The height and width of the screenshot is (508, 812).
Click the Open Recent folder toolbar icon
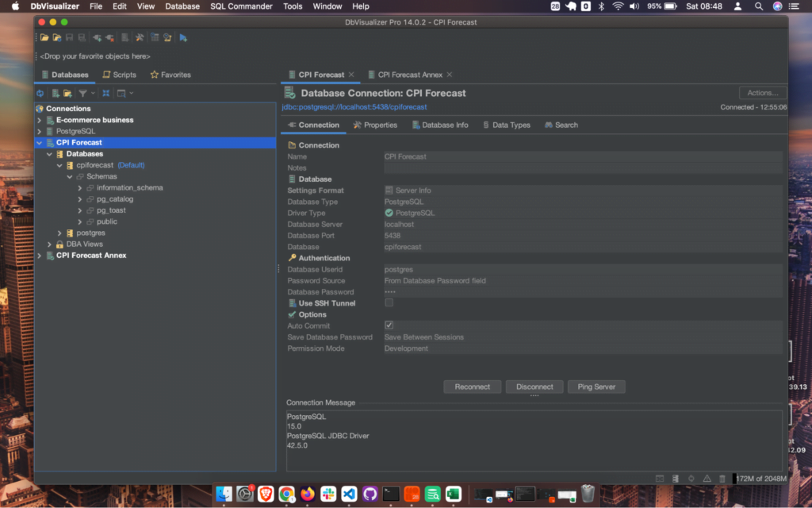[x=57, y=37]
